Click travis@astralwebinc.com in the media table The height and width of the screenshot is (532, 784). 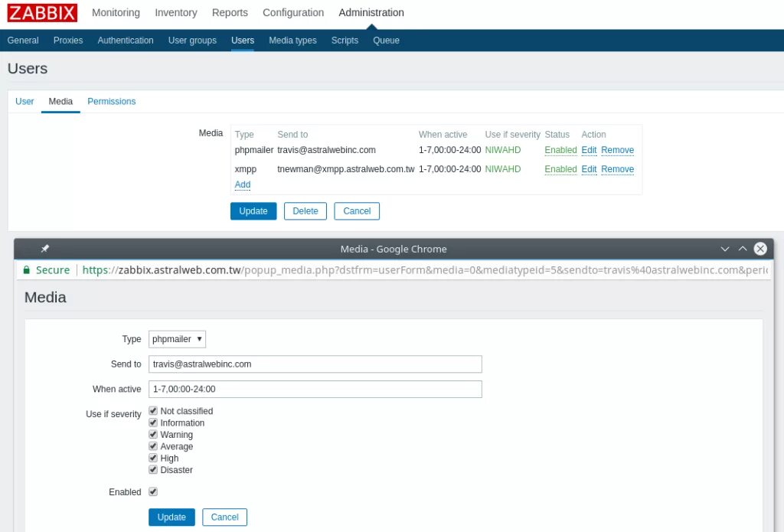(326, 150)
